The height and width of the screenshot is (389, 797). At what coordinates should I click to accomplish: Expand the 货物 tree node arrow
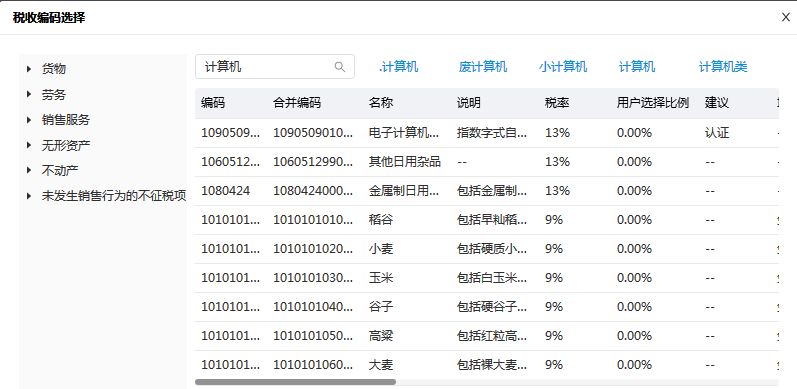point(29,69)
